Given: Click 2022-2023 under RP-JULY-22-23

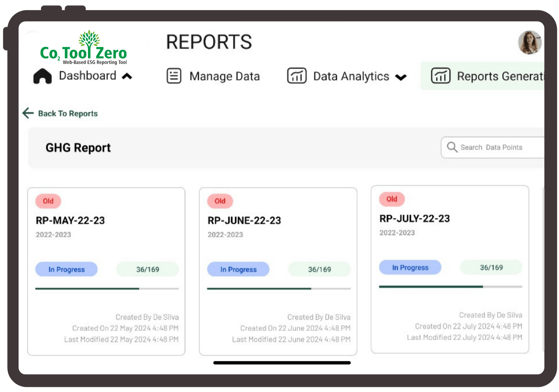Looking at the screenshot, I should (x=397, y=233).
